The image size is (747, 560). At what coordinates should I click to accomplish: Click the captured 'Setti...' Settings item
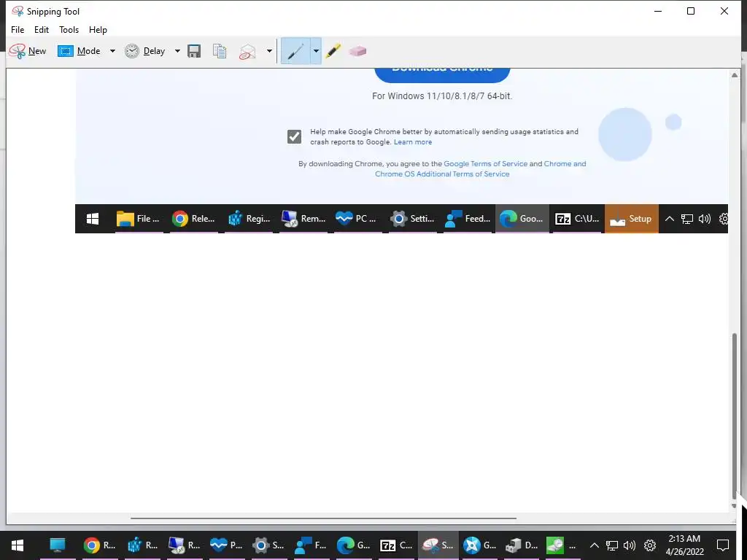click(x=413, y=219)
